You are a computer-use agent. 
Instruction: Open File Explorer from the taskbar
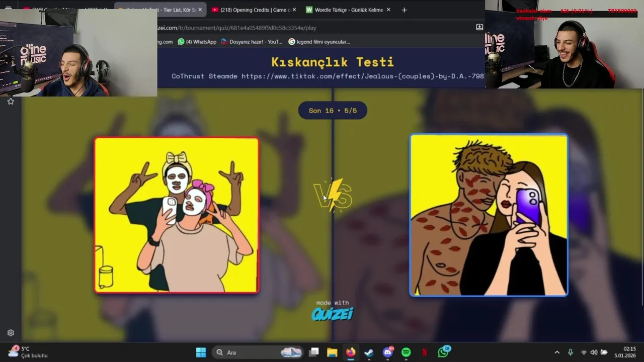click(332, 352)
